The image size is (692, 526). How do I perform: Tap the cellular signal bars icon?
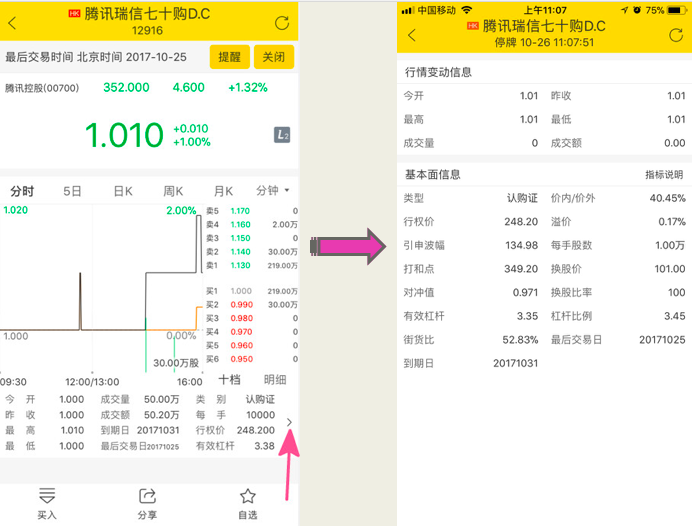407,10
